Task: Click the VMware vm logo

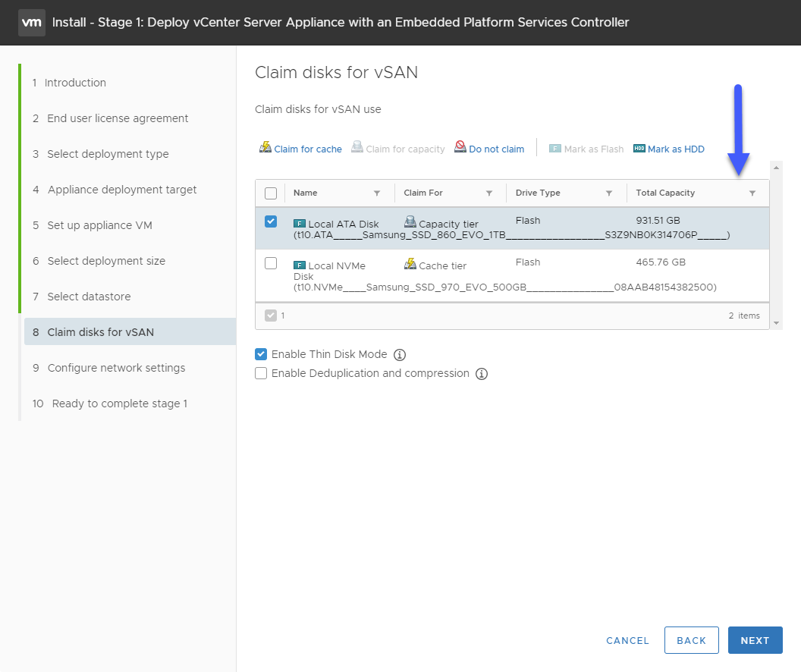Action: (x=32, y=23)
